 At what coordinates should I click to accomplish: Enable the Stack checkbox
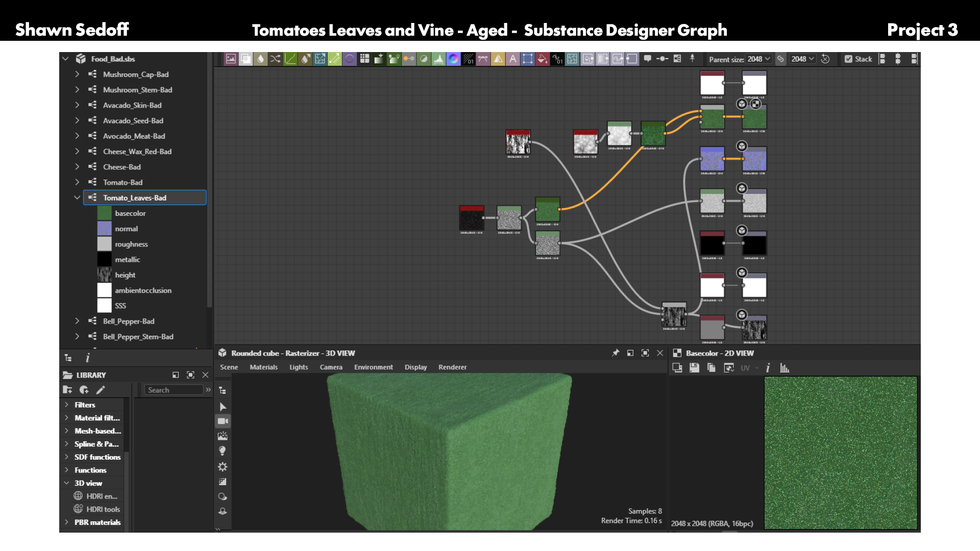(848, 59)
